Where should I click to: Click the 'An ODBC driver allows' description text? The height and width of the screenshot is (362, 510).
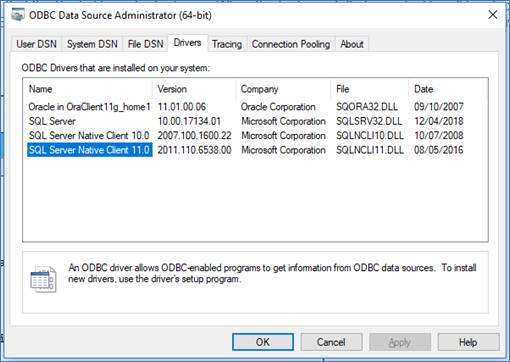coord(272,273)
